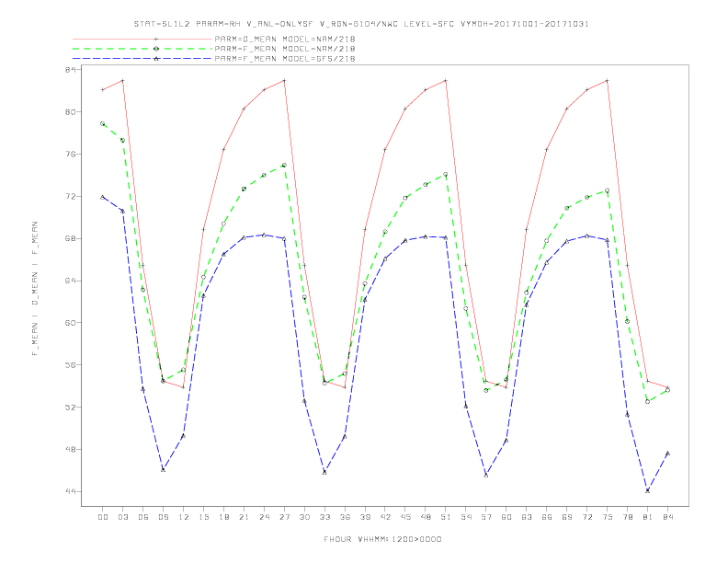The image size is (728, 563).
Task: Click x-axis tick label 18
Action: (223, 517)
